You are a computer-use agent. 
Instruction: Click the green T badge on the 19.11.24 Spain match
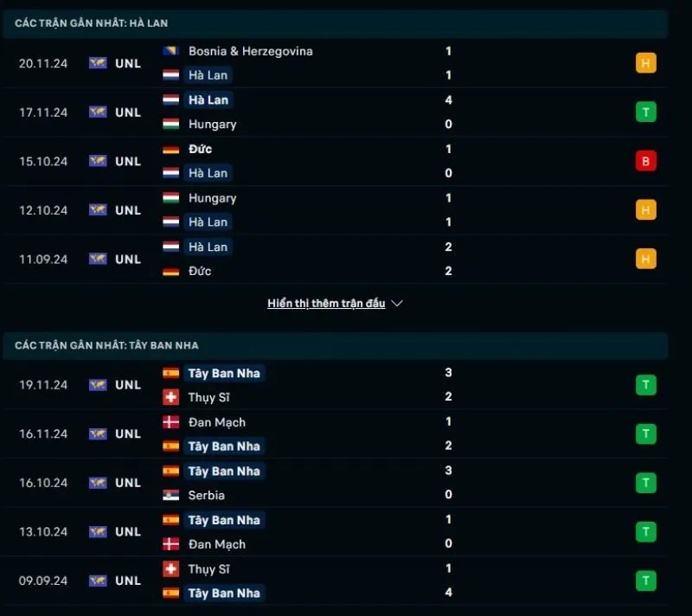pyautogui.click(x=645, y=385)
